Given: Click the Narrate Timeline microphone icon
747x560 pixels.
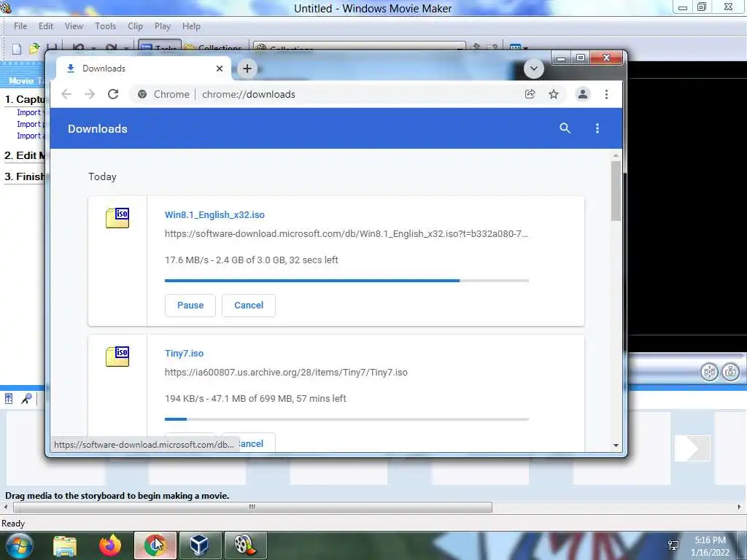Looking at the screenshot, I should pos(26,399).
